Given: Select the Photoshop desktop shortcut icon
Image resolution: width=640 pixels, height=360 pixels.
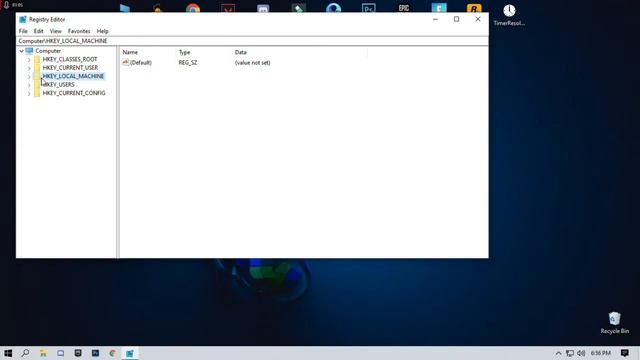Looking at the screenshot, I should point(369,8).
